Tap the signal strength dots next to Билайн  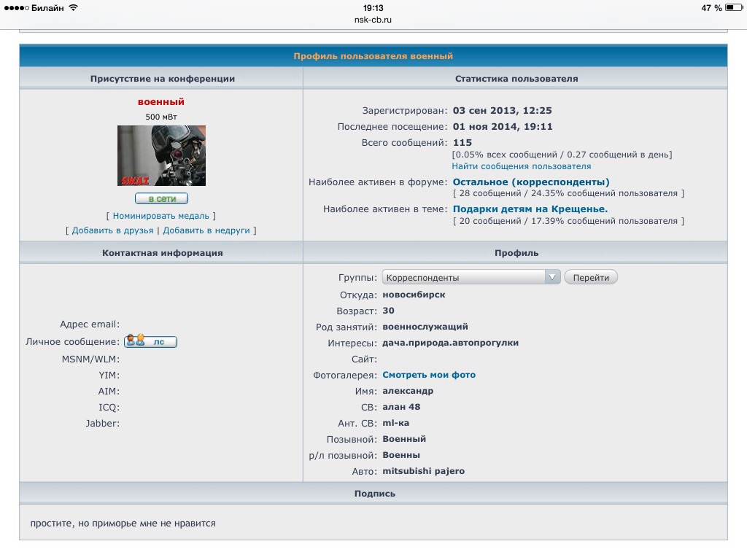point(16,8)
